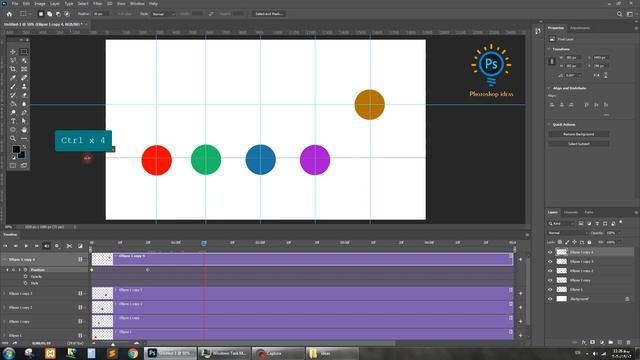Open the search magnifier at top right
The image size is (640, 360).
[x=619, y=14]
